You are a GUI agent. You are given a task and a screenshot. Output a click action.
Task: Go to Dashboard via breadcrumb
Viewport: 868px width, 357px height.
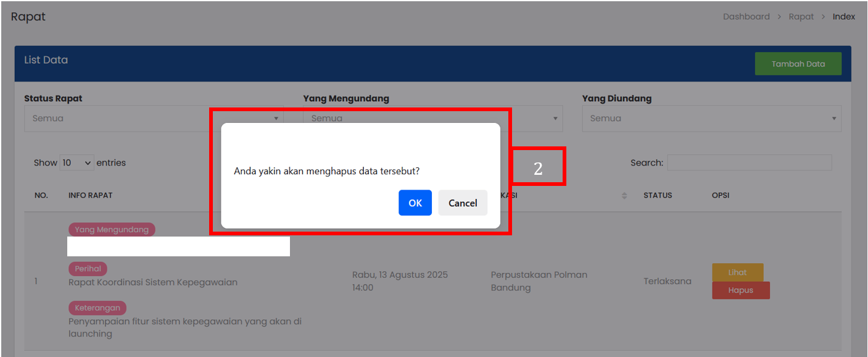[x=746, y=17]
